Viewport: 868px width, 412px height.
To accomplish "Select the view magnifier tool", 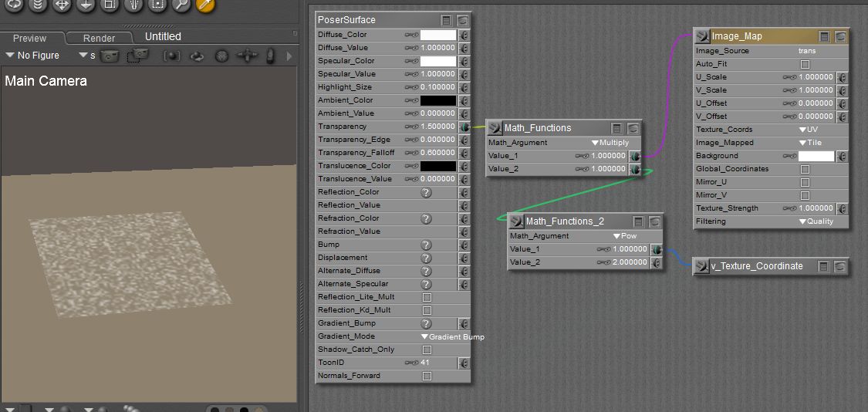I will coord(181,5).
